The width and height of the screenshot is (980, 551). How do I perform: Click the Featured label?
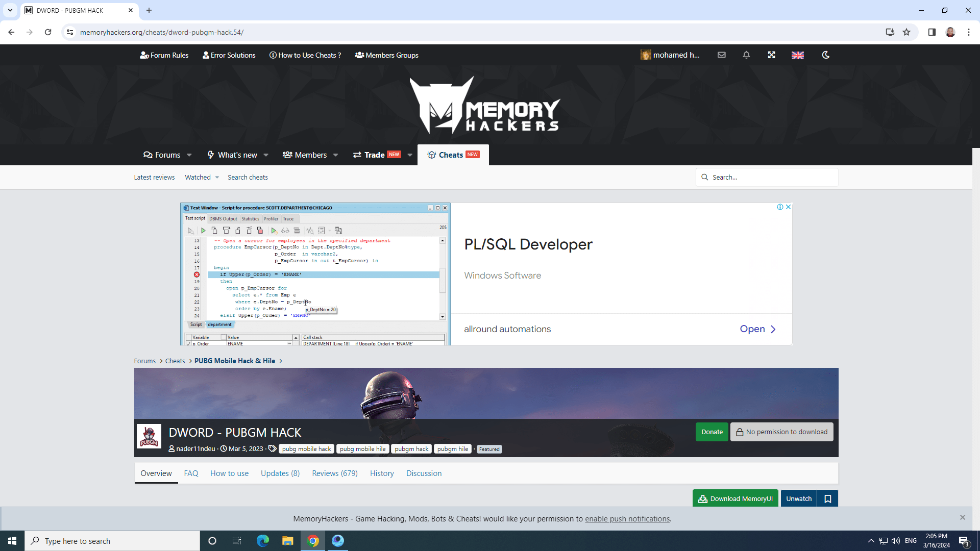[489, 449]
